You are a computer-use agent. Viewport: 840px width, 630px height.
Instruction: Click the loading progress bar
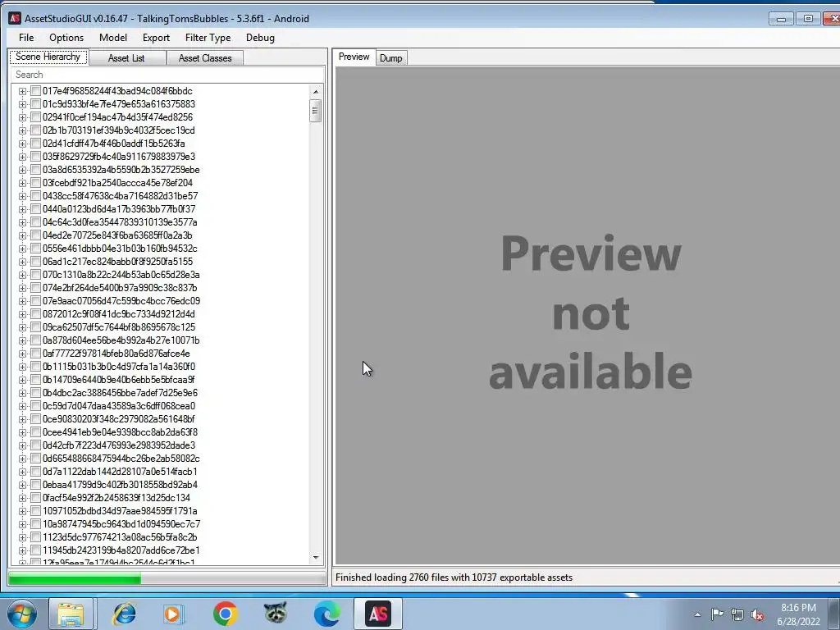[x=167, y=578]
